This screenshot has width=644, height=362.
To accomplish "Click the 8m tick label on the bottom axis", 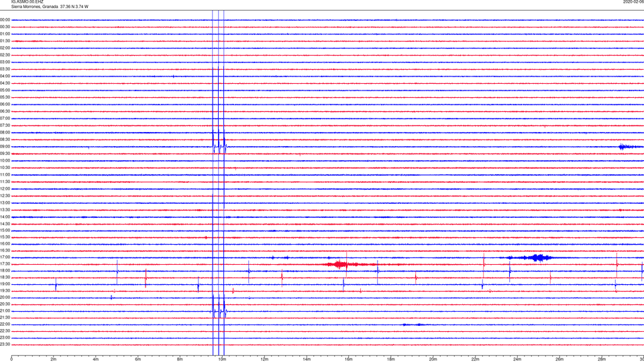I will click(180, 359).
